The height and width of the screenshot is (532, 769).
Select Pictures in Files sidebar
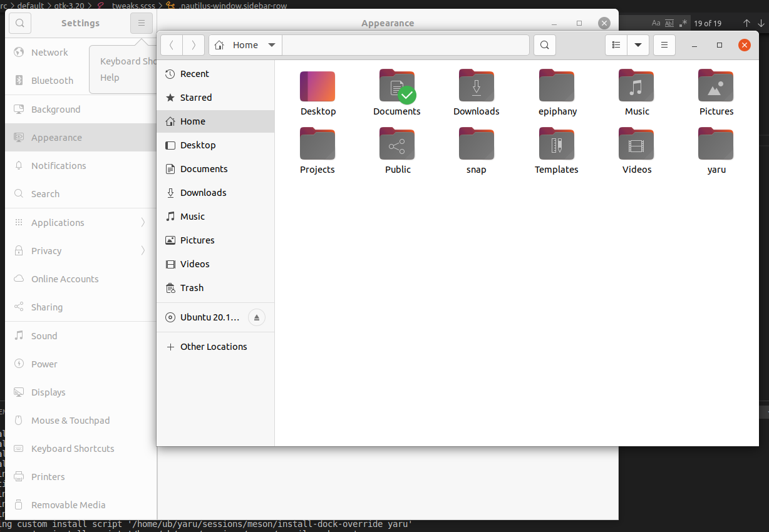[x=215, y=240]
